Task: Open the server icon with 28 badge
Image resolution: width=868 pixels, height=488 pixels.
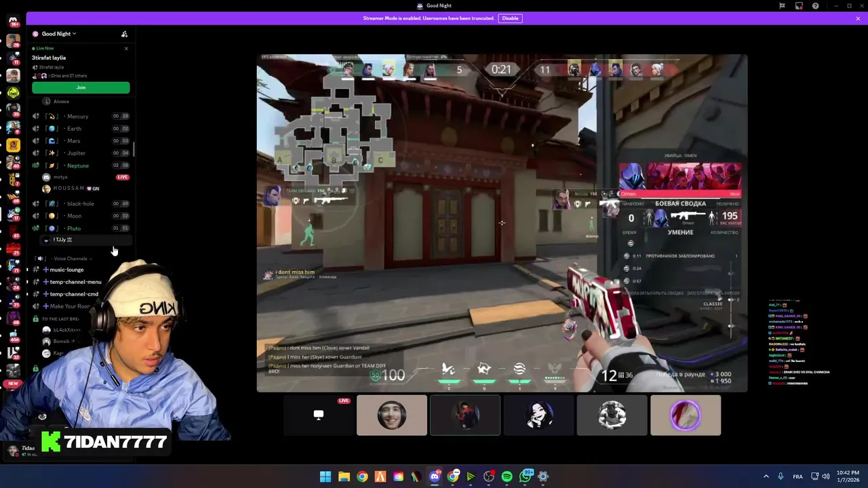Action: (13, 41)
